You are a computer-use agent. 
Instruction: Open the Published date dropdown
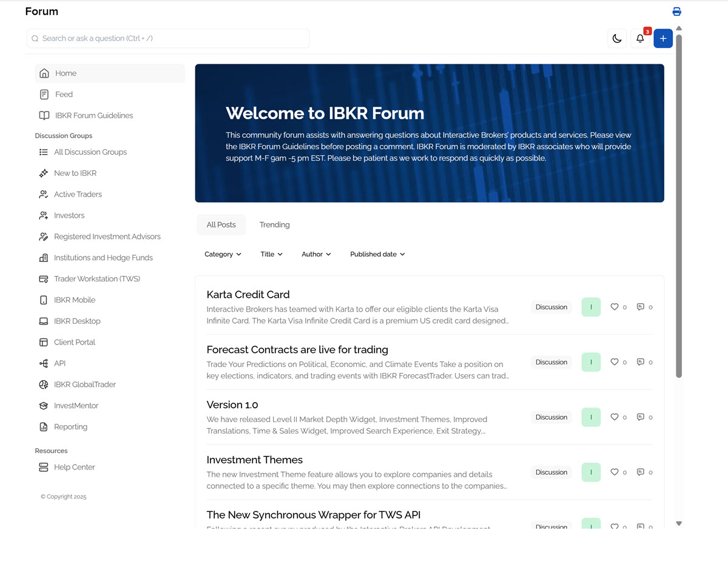(377, 254)
